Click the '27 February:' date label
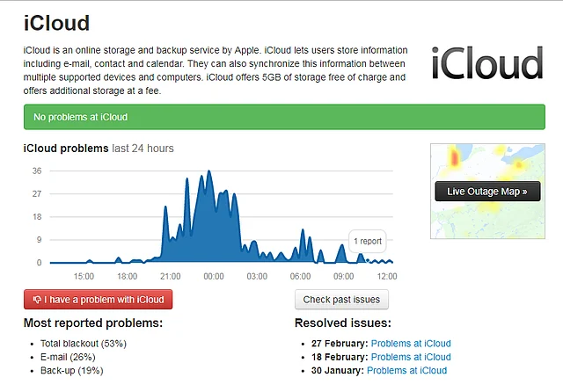The image size is (563, 392). (340, 344)
